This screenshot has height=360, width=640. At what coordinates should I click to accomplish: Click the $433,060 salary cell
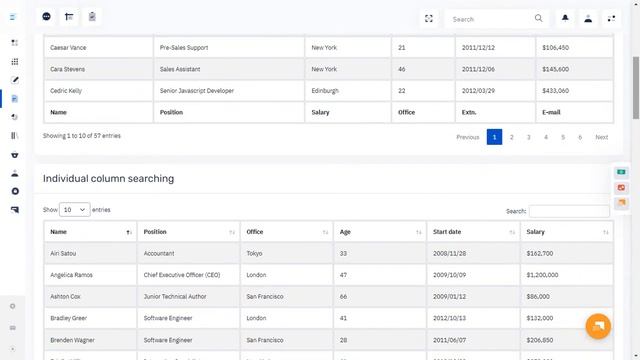(574, 91)
